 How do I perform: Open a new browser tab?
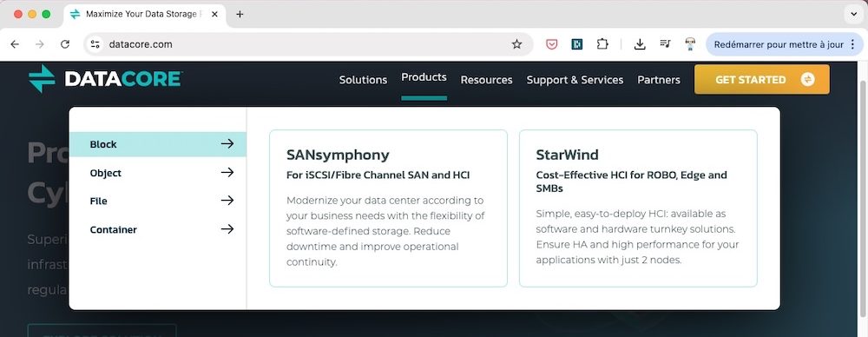click(x=240, y=15)
